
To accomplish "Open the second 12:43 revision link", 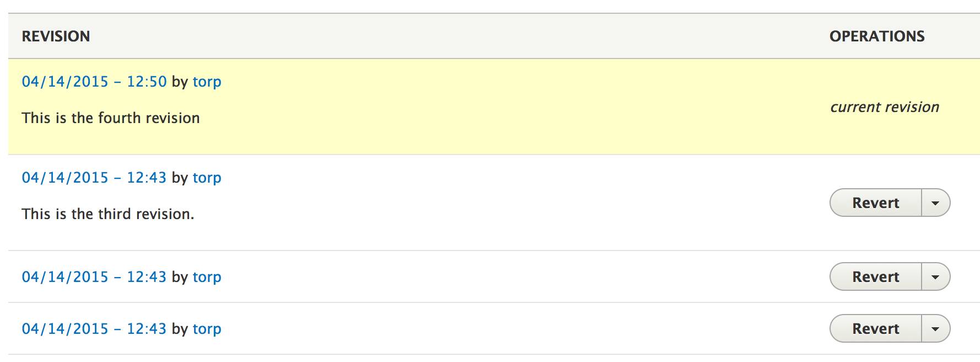I will point(94,276).
